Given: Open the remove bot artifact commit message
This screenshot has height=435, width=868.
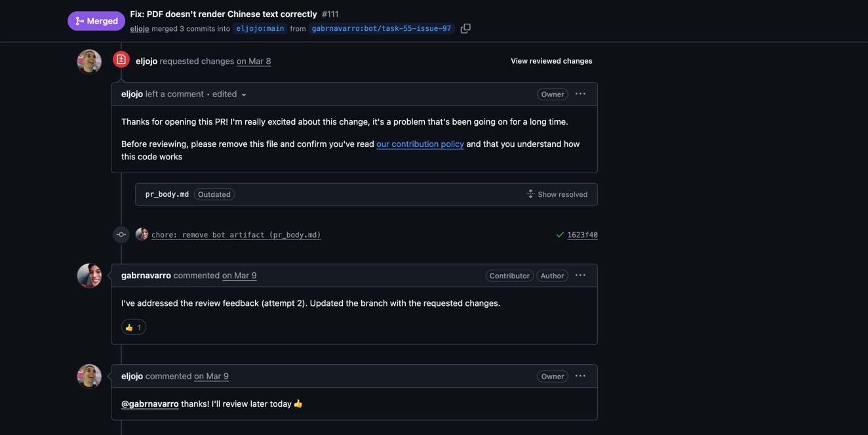Looking at the screenshot, I should [236, 235].
